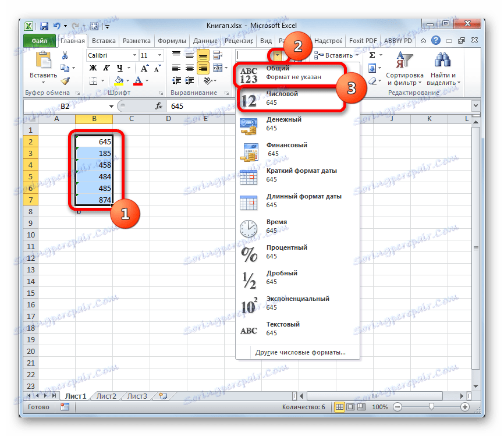The height and width of the screenshot is (436, 504).
Task: Switch to sheet tab Лист2
Action: pyautogui.click(x=106, y=396)
